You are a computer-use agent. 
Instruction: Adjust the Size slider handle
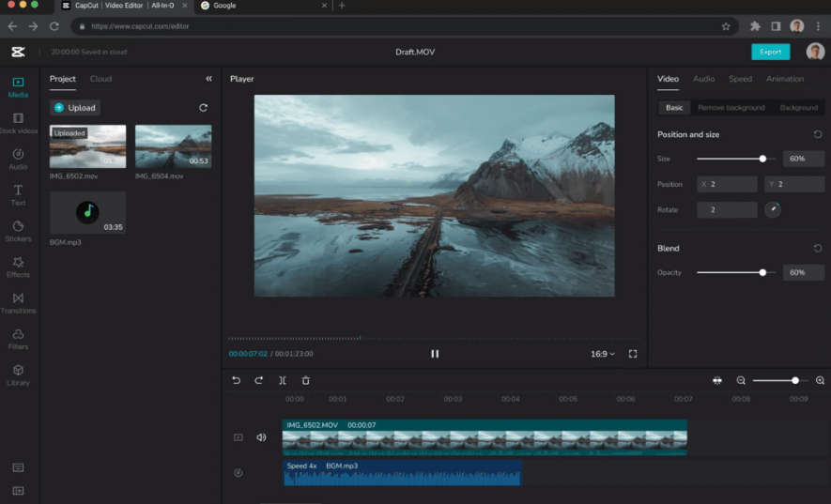pos(762,159)
